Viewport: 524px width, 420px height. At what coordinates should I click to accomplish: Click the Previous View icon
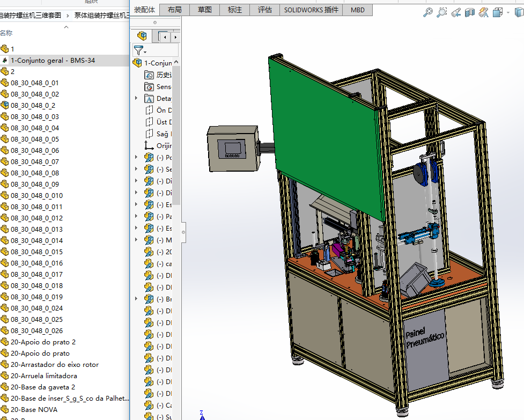[x=456, y=12]
